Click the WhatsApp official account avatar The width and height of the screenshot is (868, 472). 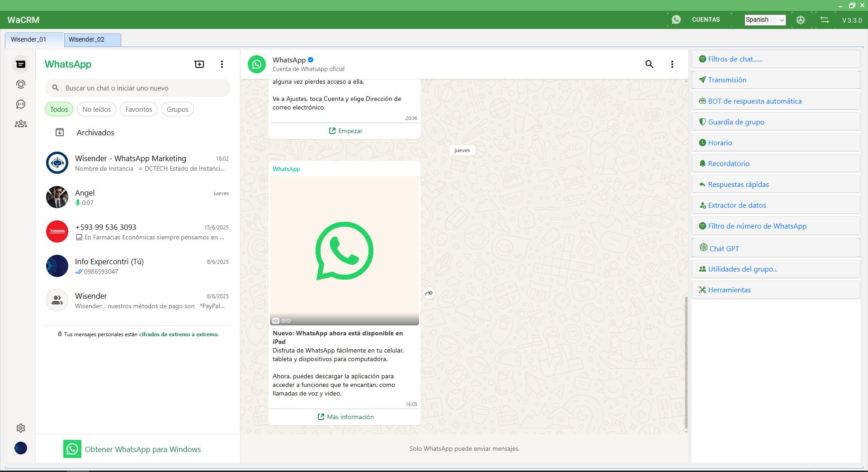pyautogui.click(x=257, y=64)
